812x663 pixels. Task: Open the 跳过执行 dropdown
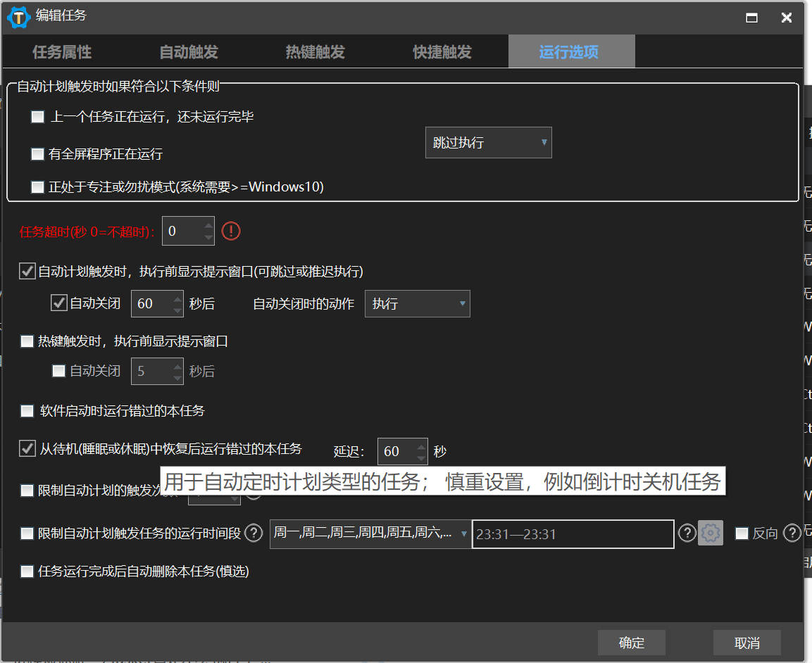tap(488, 143)
